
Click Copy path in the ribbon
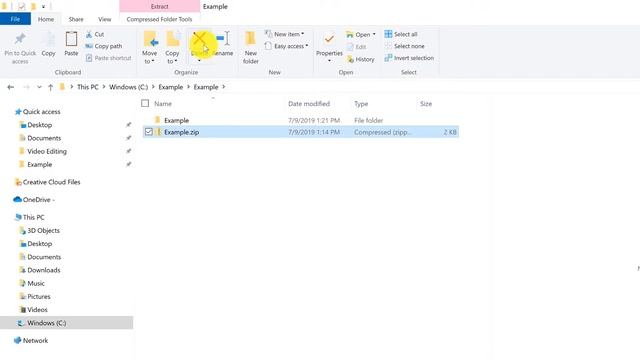click(104, 46)
